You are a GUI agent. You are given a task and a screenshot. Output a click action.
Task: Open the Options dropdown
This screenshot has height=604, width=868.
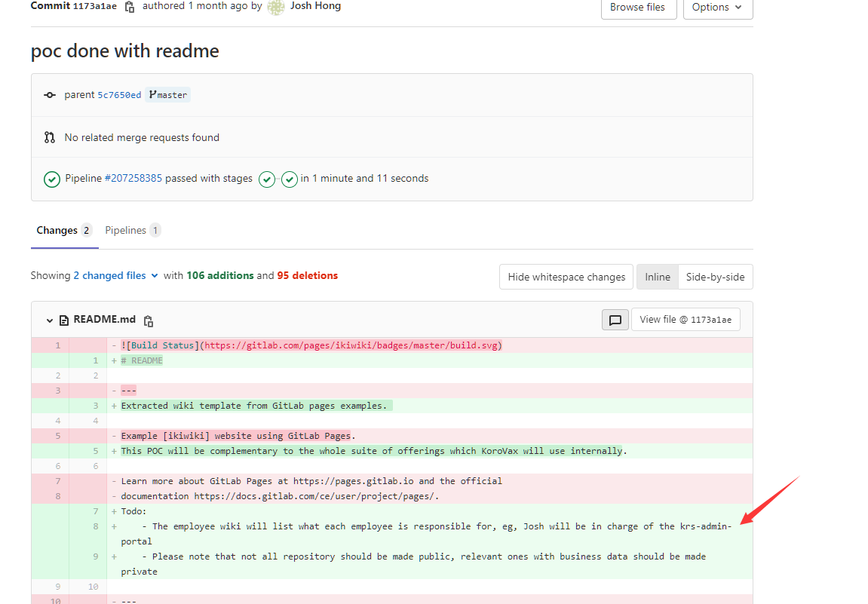(x=717, y=8)
